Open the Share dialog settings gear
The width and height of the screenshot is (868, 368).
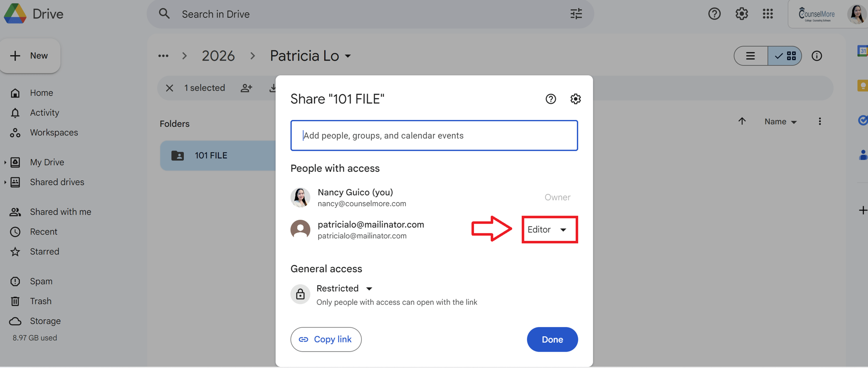tap(575, 99)
